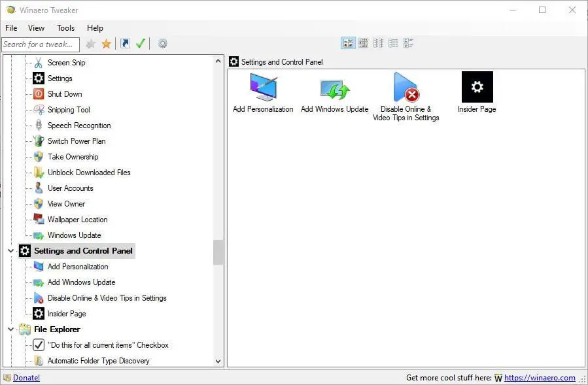Image resolution: width=588 pixels, height=385 pixels.
Task: Collapse the File Explorer tree node
Action: (x=10, y=329)
